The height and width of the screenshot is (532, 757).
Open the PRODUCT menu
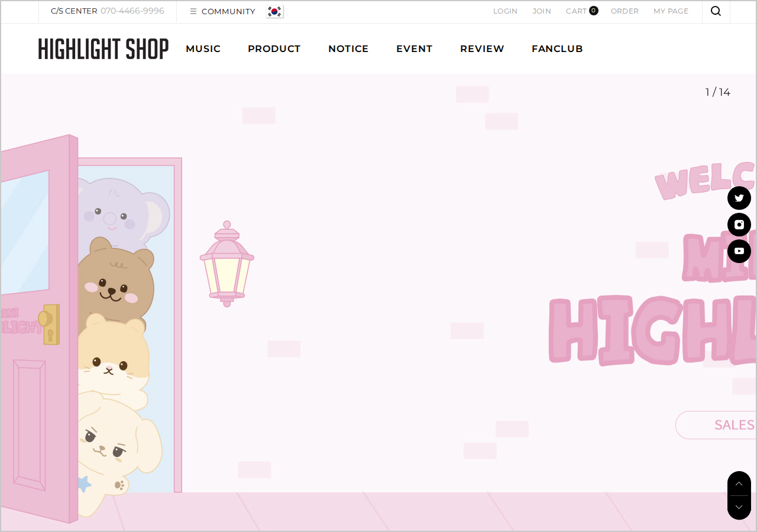coord(274,49)
